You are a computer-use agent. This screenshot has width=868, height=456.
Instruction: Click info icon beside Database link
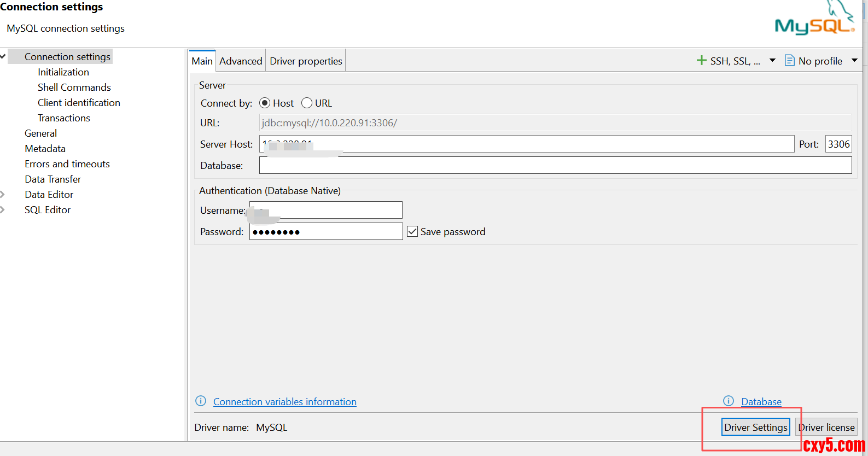(729, 401)
